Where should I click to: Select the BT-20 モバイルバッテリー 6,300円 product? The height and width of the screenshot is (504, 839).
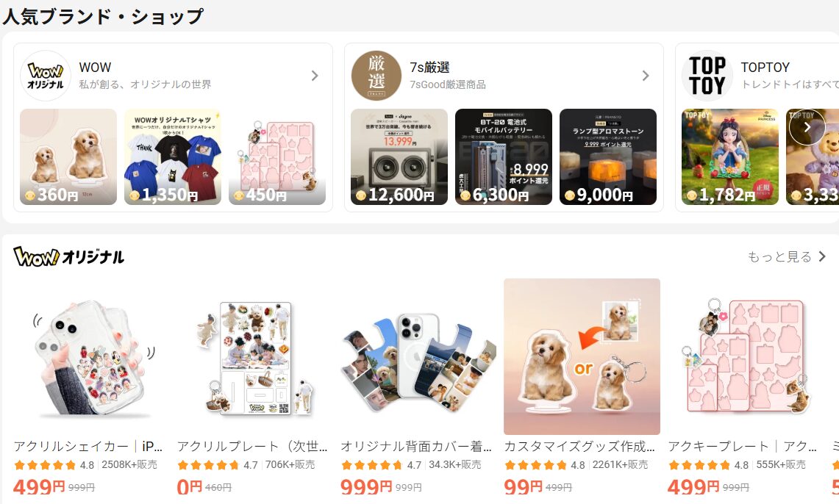click(x=504, y=157)
